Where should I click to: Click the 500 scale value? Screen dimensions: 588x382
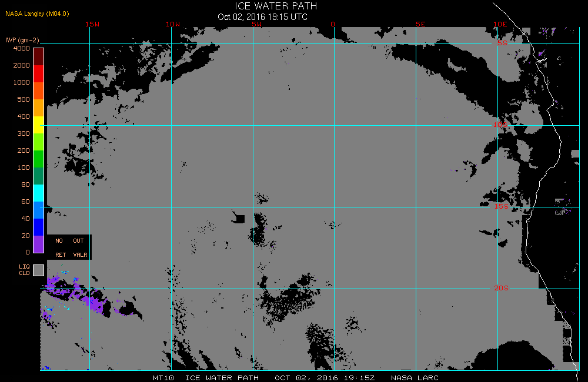point(24,99)
